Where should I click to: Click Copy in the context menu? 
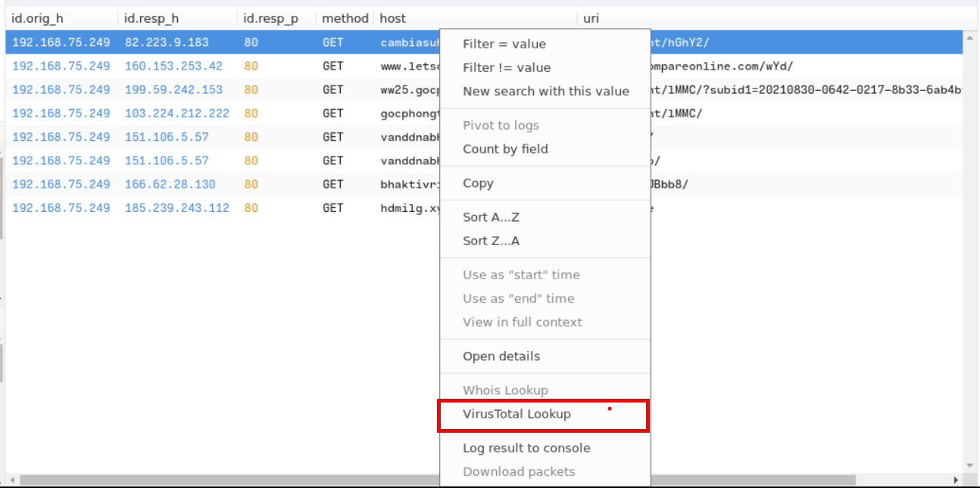478,183
